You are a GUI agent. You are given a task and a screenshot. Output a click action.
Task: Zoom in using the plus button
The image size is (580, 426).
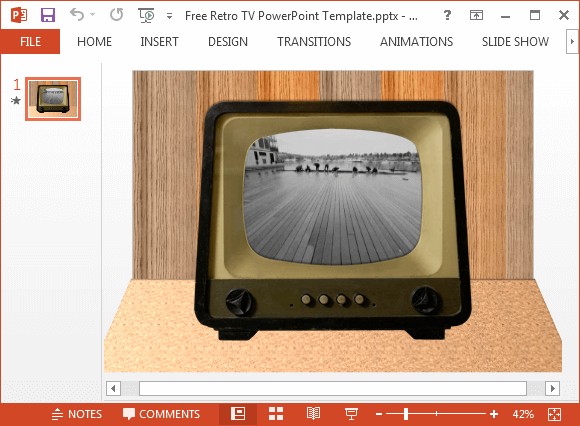pos(494,414)
